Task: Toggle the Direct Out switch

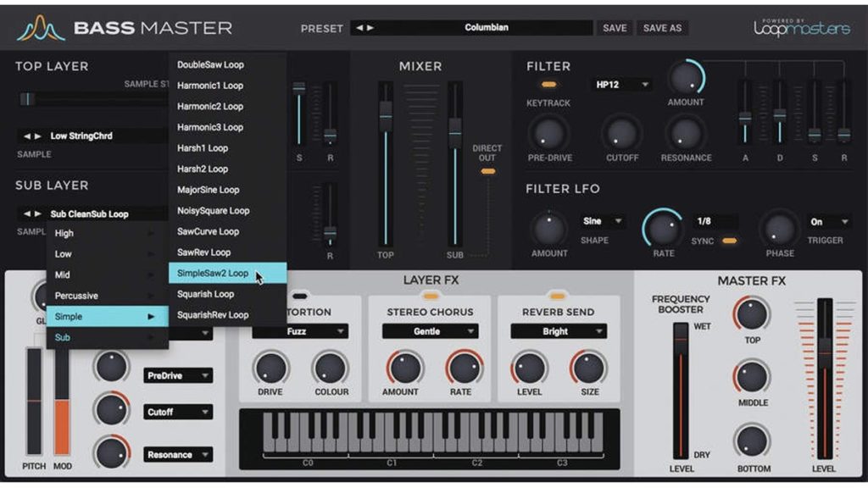Action: [x=487, y=171]
